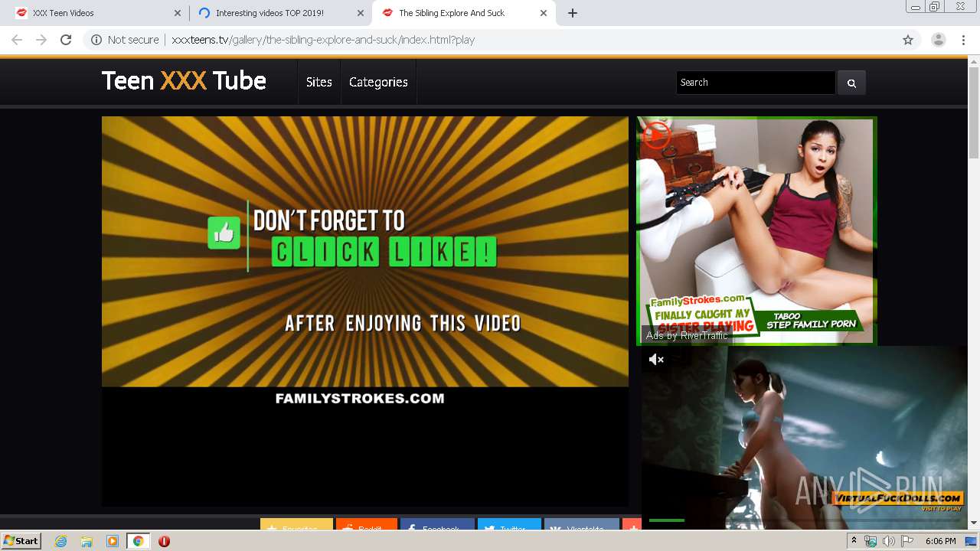
Task: Open the Sites menu item
Action: 318,82
